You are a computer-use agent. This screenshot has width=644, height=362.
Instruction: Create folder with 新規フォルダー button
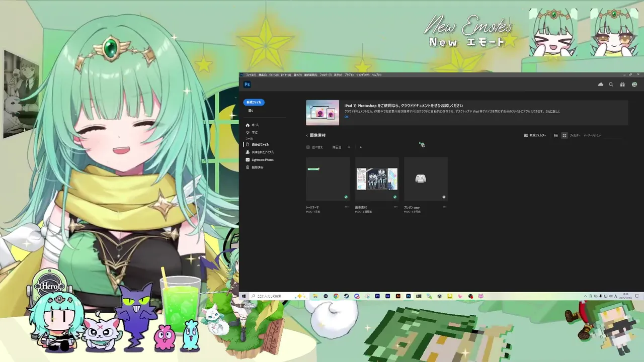(535, 135)
